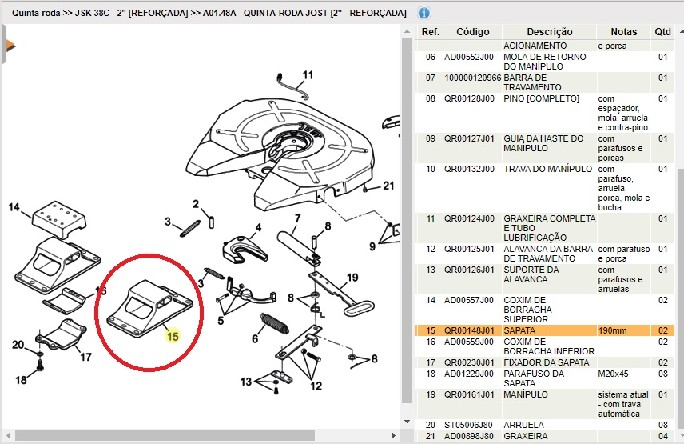Click callout 19 for the handle part
Viewport: 684px width, 444px height.
(352, 277)
